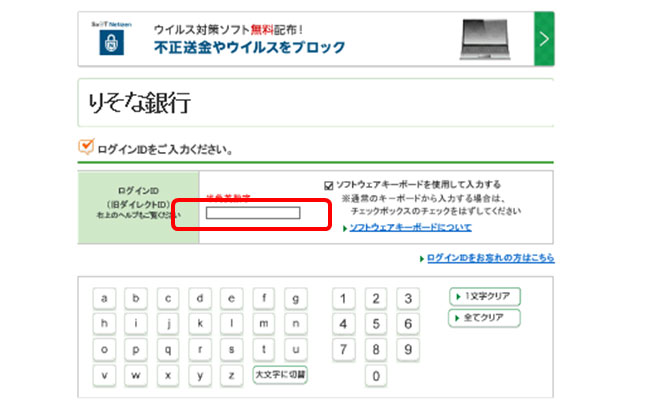Tap the number 5 key
650x416 pixels.
coord(376,324)
